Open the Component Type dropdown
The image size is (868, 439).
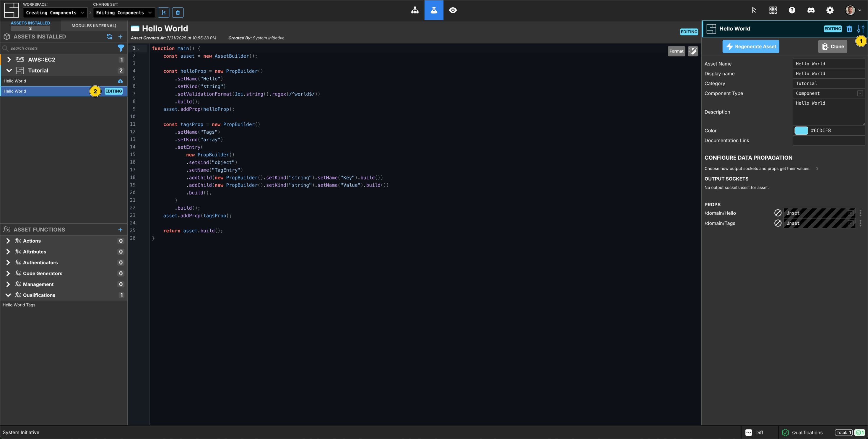coord(829,93)
